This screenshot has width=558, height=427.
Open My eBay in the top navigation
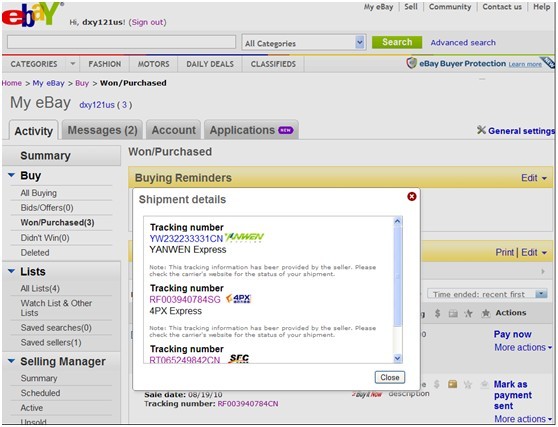coord(378,7)
